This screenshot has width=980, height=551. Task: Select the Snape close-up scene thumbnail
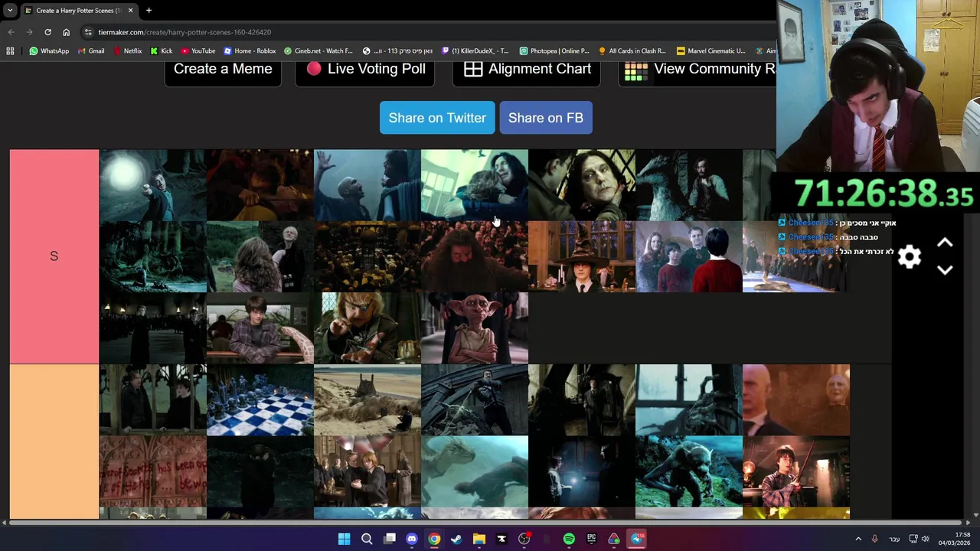coord(582,185)
